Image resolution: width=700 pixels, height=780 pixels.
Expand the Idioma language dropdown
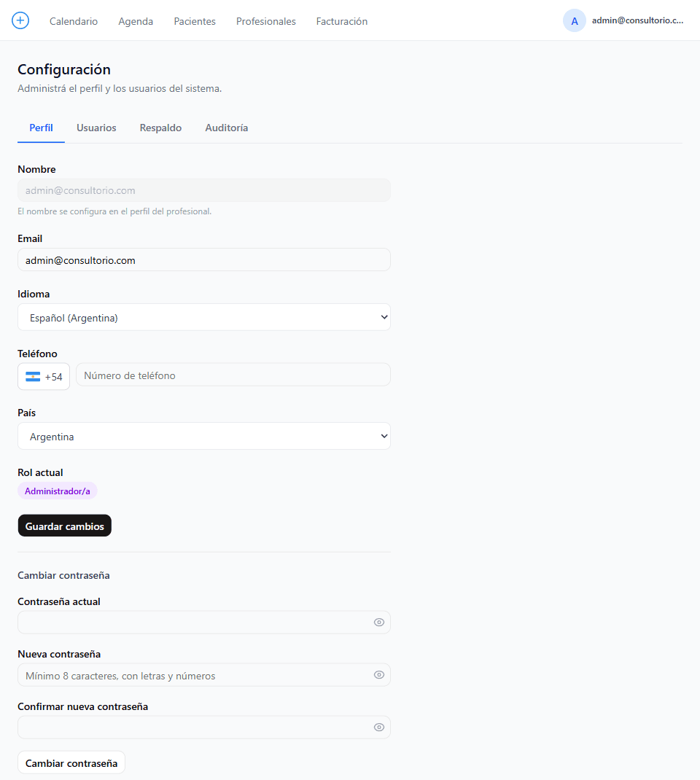point(204,317)
